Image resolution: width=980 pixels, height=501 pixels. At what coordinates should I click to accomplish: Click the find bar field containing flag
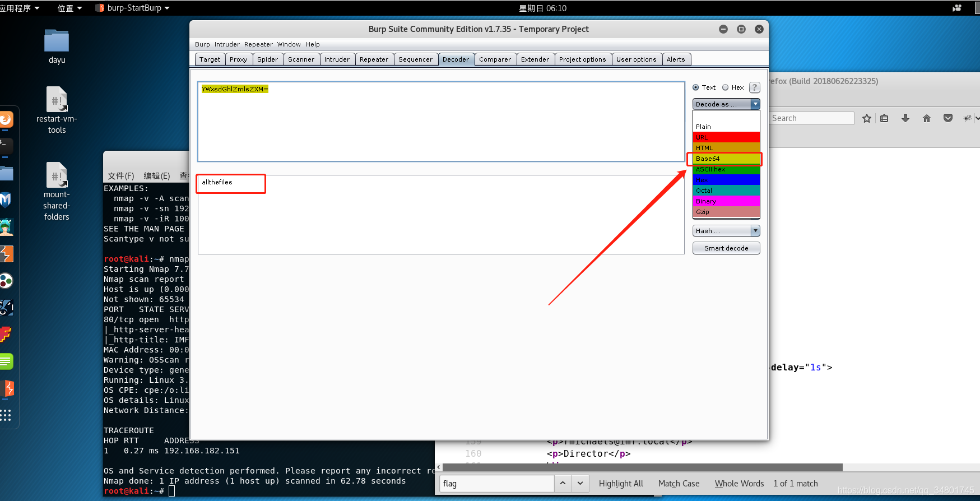click(496, 484)
